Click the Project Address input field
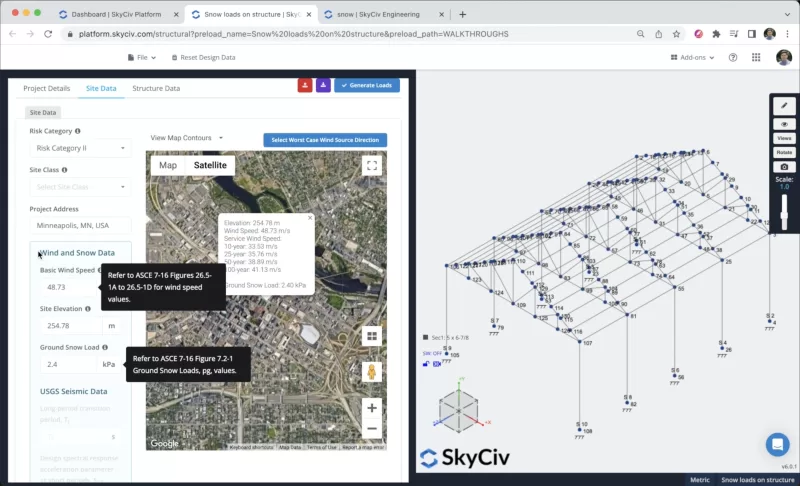 click(81, 225)
